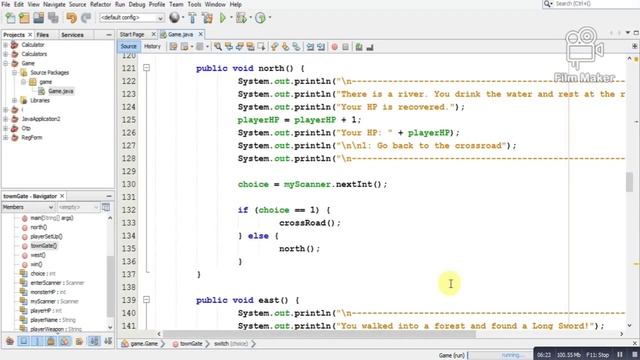Toggle Highlight Search icon
The height and width of the screenshot is (360, 640).
pyautogui.click(x=250, y=47)
